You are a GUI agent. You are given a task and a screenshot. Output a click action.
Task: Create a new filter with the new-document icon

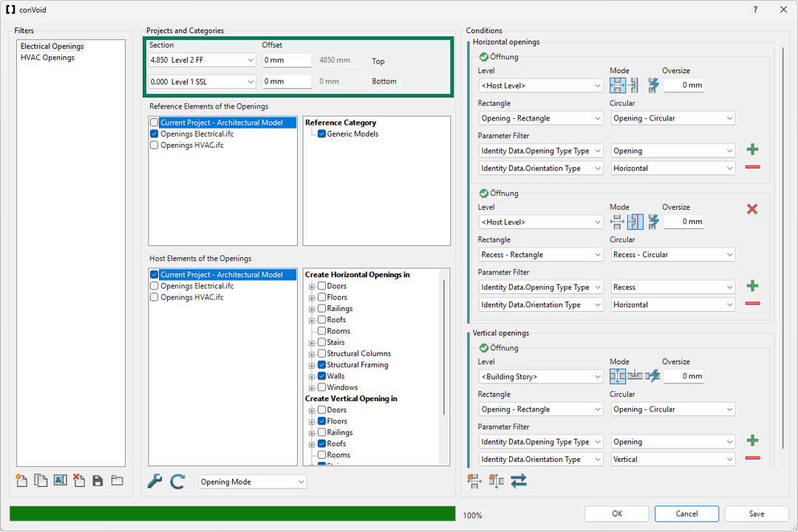tap(21, 480)
